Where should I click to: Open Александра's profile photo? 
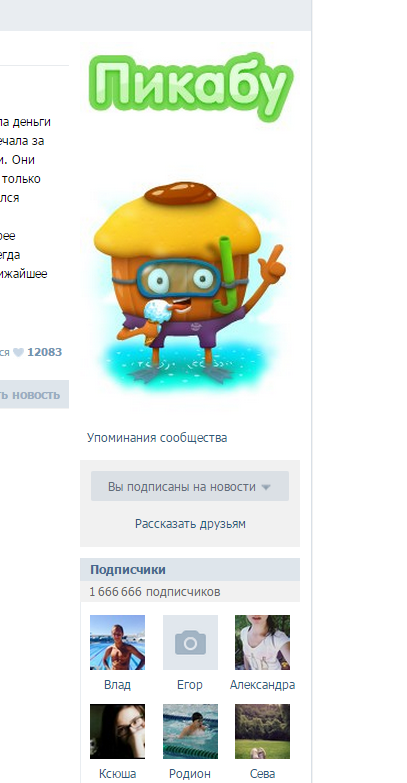click(262, 642)
